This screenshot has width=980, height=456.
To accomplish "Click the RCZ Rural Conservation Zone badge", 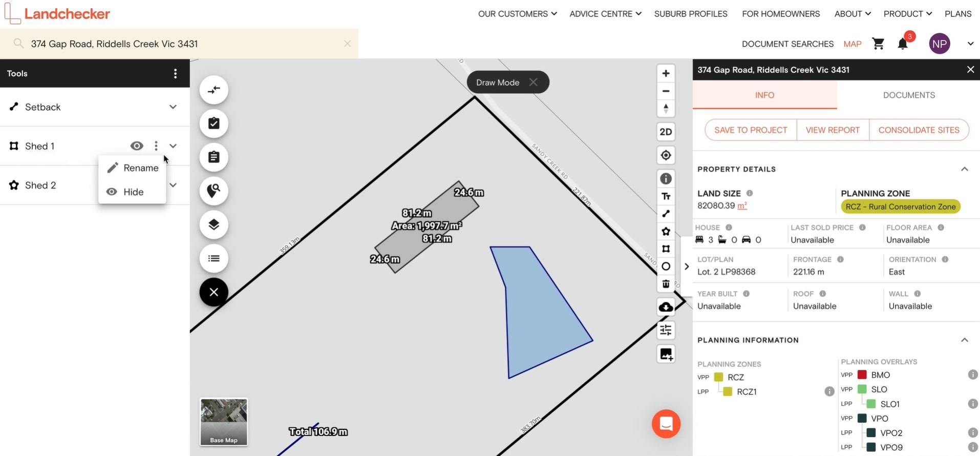I will (901, 206).
